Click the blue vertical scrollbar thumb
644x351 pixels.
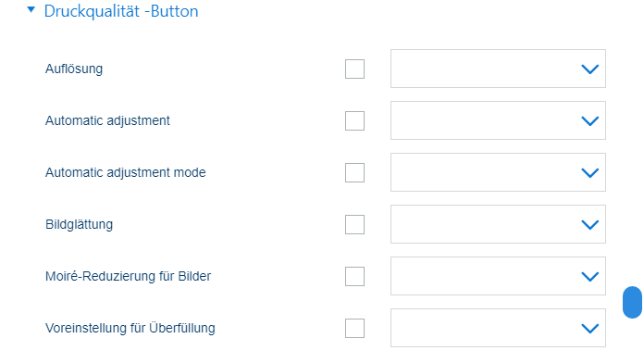point(633,302)
